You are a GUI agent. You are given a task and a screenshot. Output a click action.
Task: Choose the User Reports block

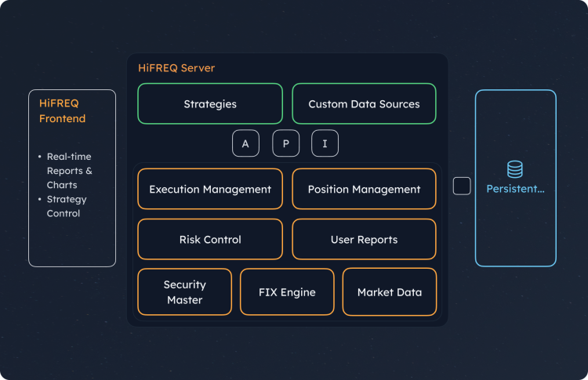click(364, 239)
